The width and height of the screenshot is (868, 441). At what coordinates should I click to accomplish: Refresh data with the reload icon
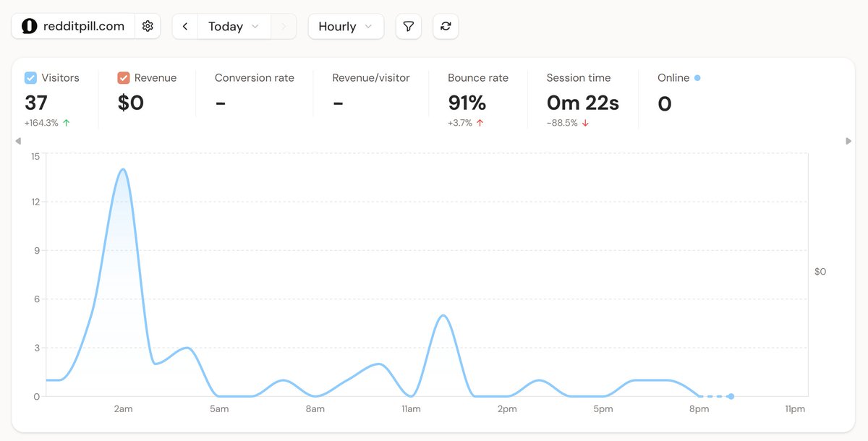[446, 26]
